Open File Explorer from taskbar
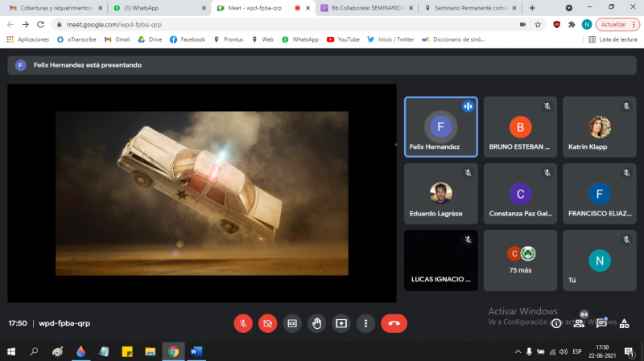Screen dimensions: 644x361 point(150,351)
